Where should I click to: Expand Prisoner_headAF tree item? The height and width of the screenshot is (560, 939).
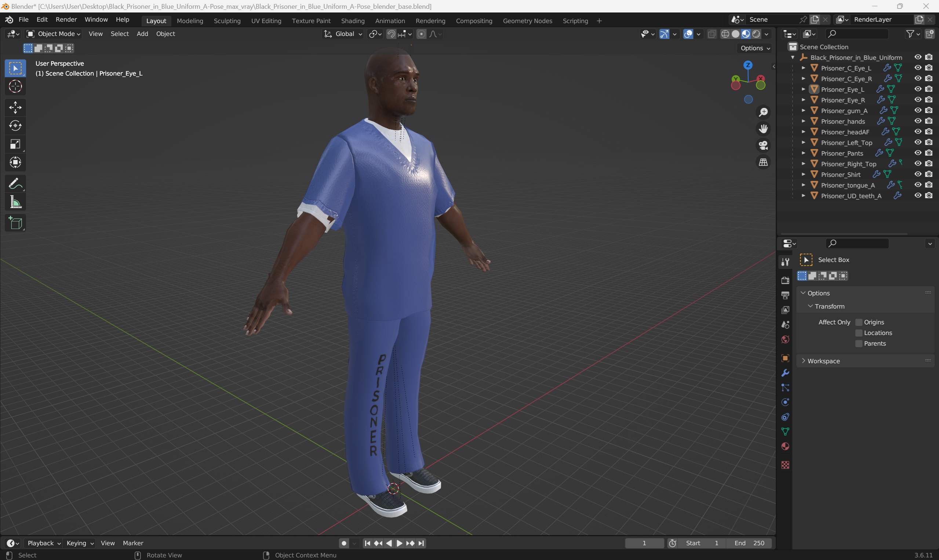click(x=803, y=132)
